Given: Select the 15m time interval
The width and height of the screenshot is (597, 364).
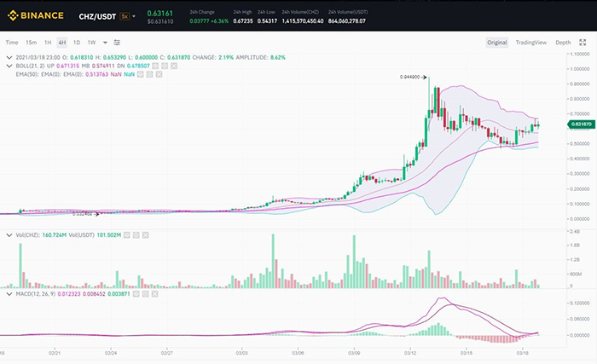Looking at the screenshot, I should (x=31, y=42).
